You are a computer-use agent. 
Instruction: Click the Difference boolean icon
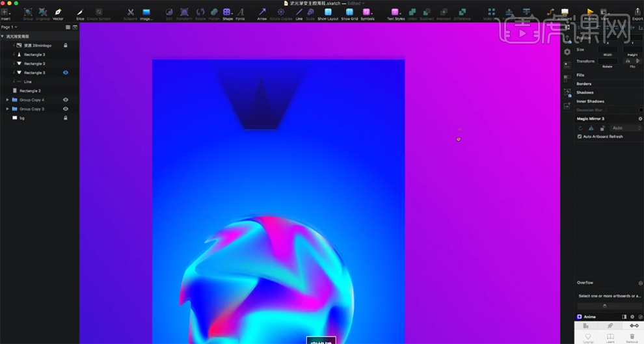click(x=462, y=12)
